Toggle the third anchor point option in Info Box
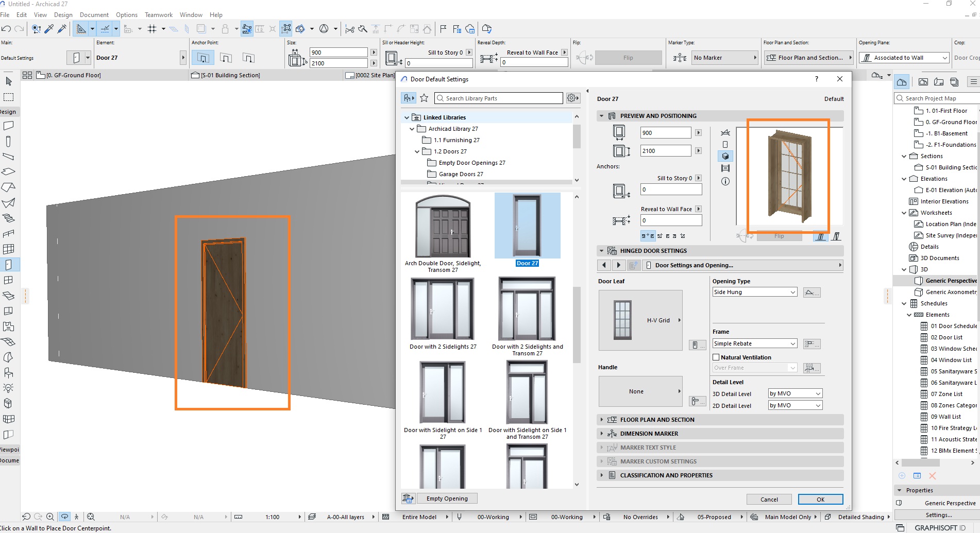The width and height of the screenshot is (980, 533). point(248,58)
